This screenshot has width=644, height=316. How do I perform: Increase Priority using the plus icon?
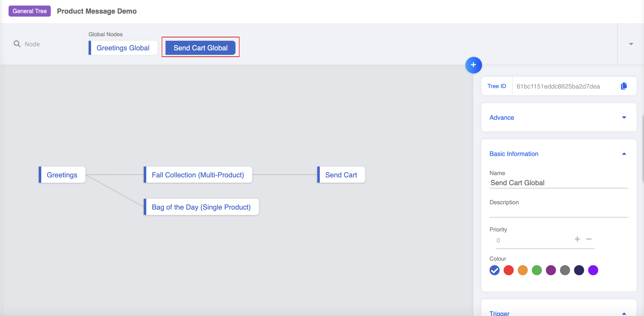pyautogui.click(x=577, y=239)
